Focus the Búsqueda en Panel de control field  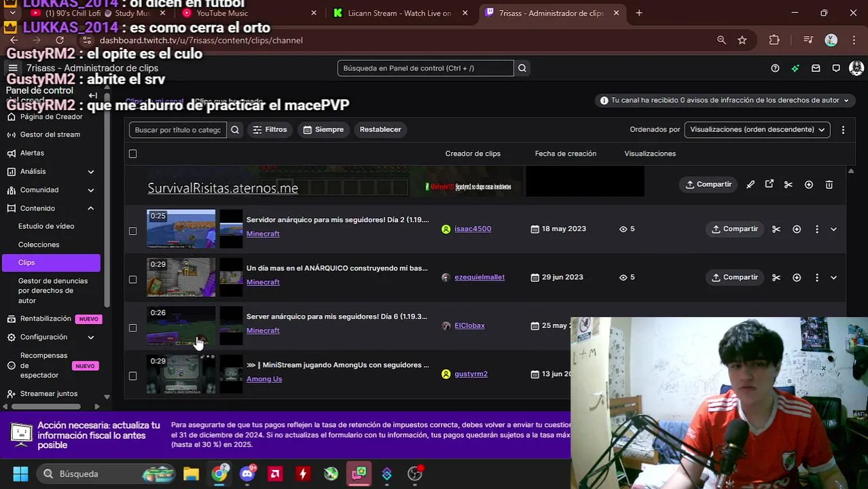425,68
